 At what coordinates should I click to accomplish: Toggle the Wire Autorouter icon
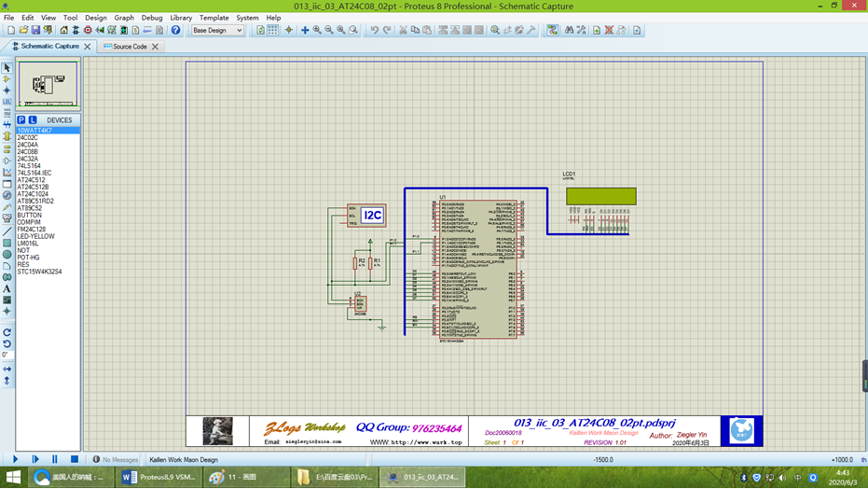click(553, 30)
